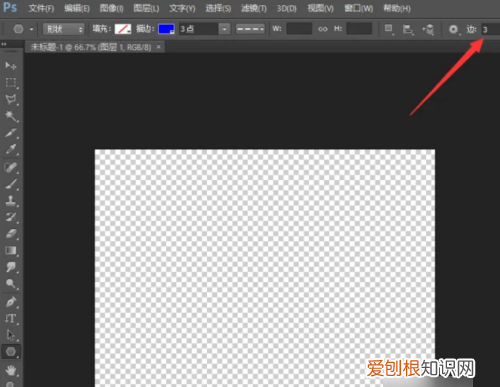Viewport: 500px width, 387px height.
Task: Select the 未标题-1 document tab
Action: tap(91, 47)
